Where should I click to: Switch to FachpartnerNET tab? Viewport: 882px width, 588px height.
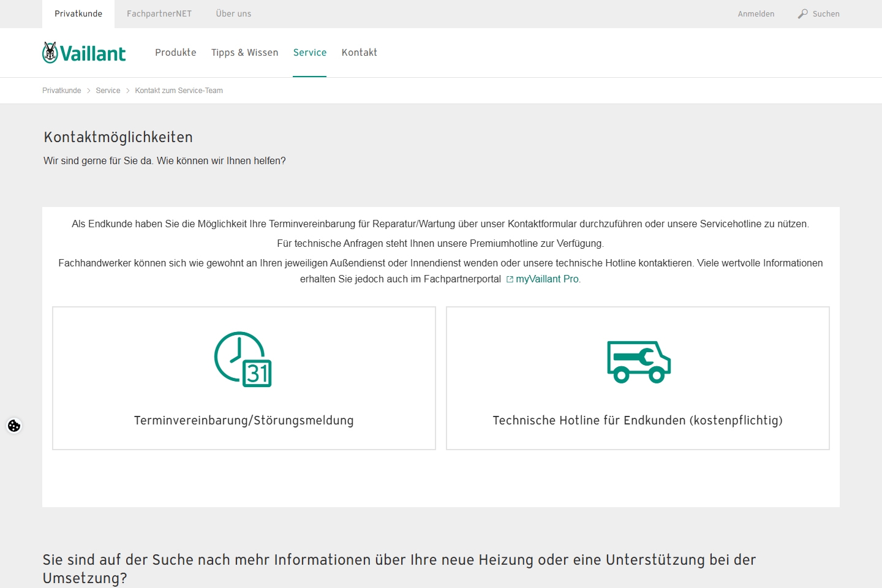tap(159, 13)
